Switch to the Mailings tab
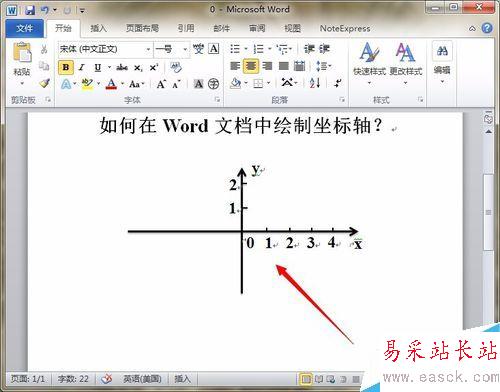500x392 pixels. (222, 28)
